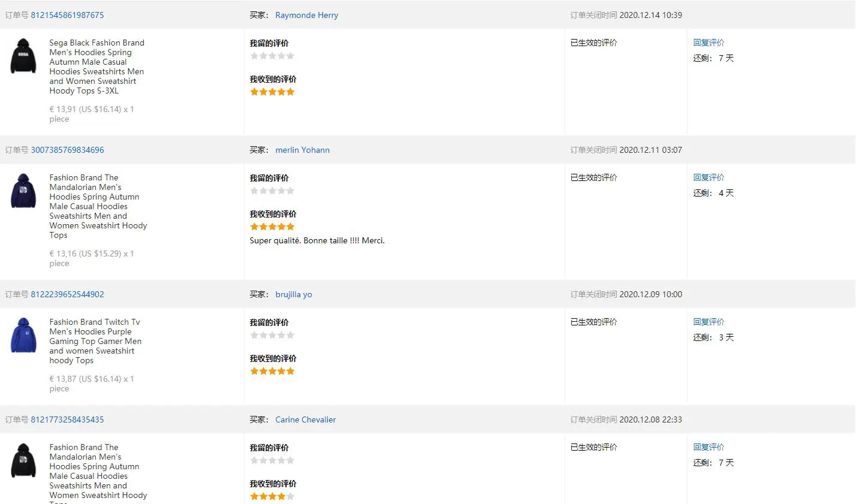View buyer Carine Chevalier's profile
The height and width of the screenshot is (504, 856).
click(305, 420)
